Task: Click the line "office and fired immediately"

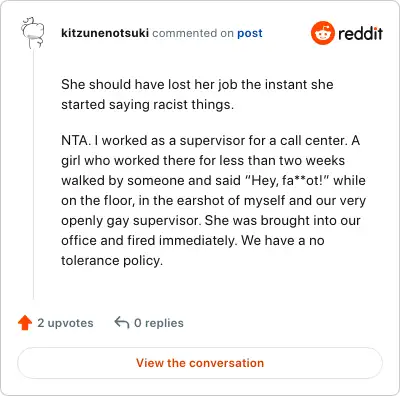Action: click(x=193, y=240)
